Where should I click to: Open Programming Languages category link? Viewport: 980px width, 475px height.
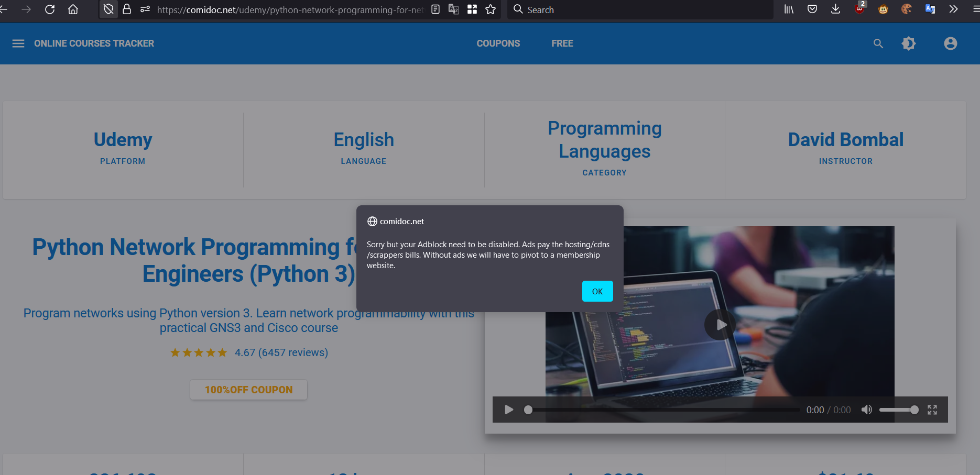605,140
